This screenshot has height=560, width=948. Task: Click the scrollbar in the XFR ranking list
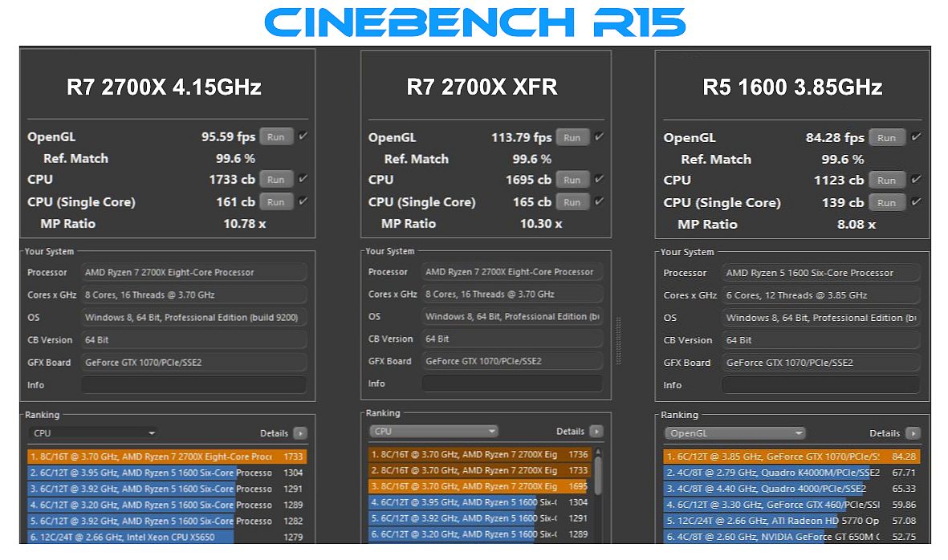click(598, 473)
